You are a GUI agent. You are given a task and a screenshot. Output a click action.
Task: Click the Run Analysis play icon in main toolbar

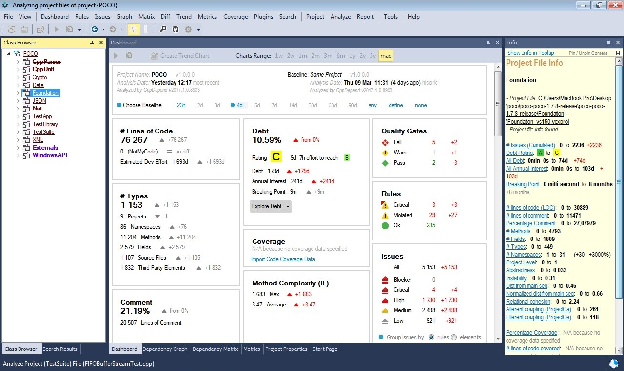(57, 29)
